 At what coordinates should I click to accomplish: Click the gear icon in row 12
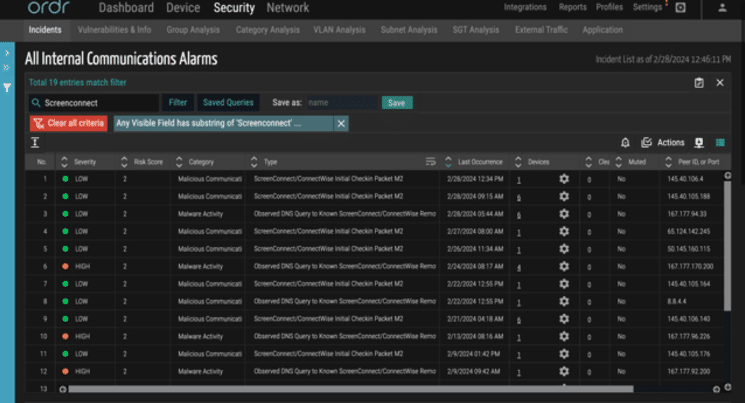[x=564, y=372]
